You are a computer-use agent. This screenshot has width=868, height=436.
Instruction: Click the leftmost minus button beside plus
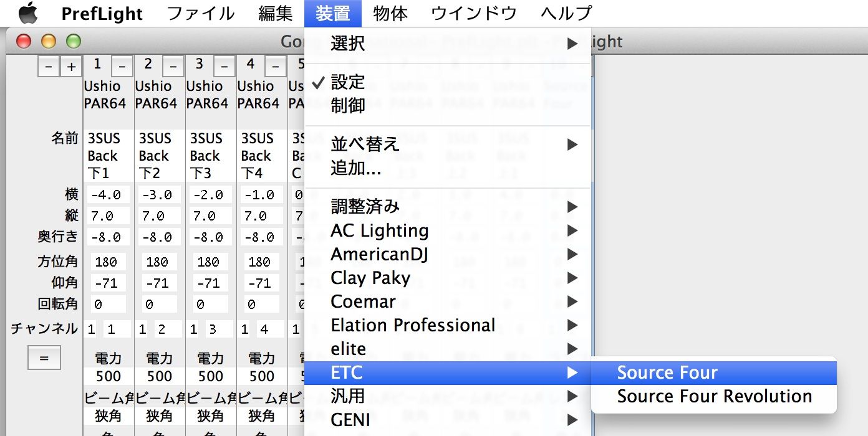pyautogui.click(x=49, y=67)
